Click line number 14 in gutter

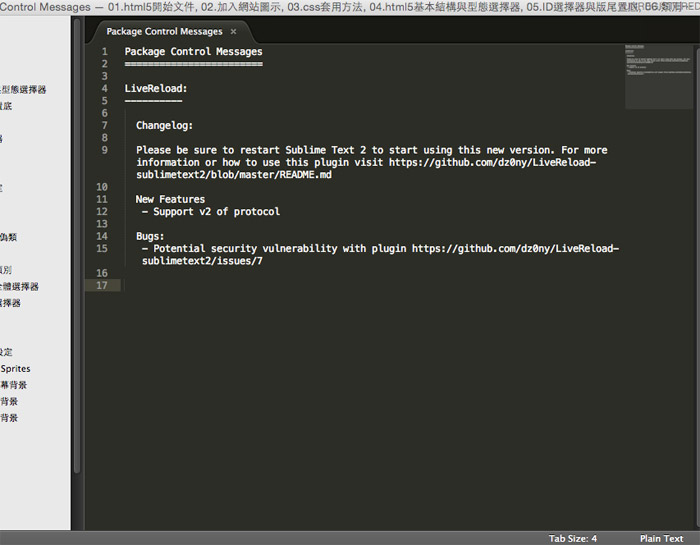point(102,236)
